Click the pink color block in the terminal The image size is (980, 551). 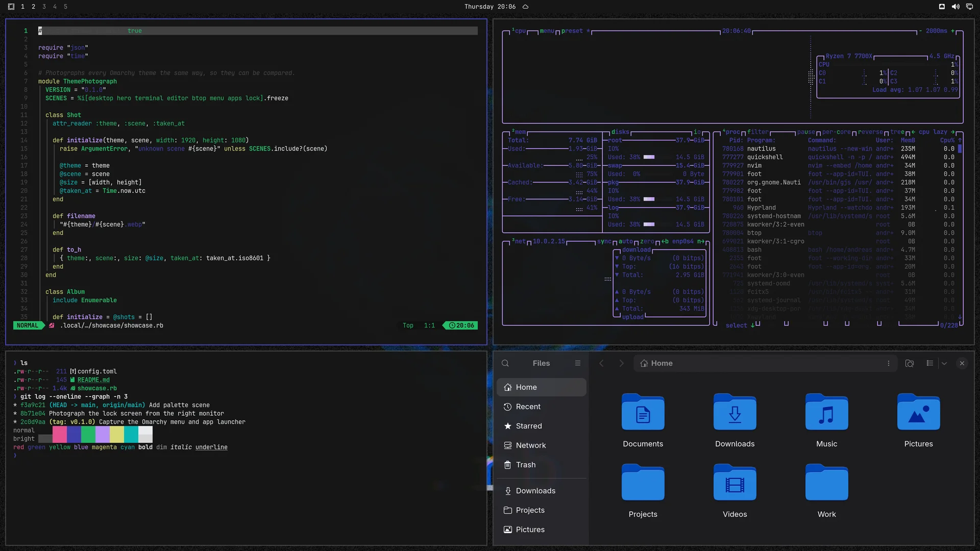click(59, 434)
